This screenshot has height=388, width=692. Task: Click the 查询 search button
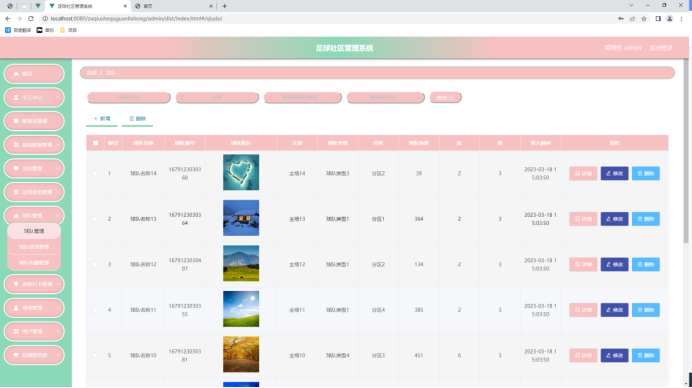tap(445, 98)
